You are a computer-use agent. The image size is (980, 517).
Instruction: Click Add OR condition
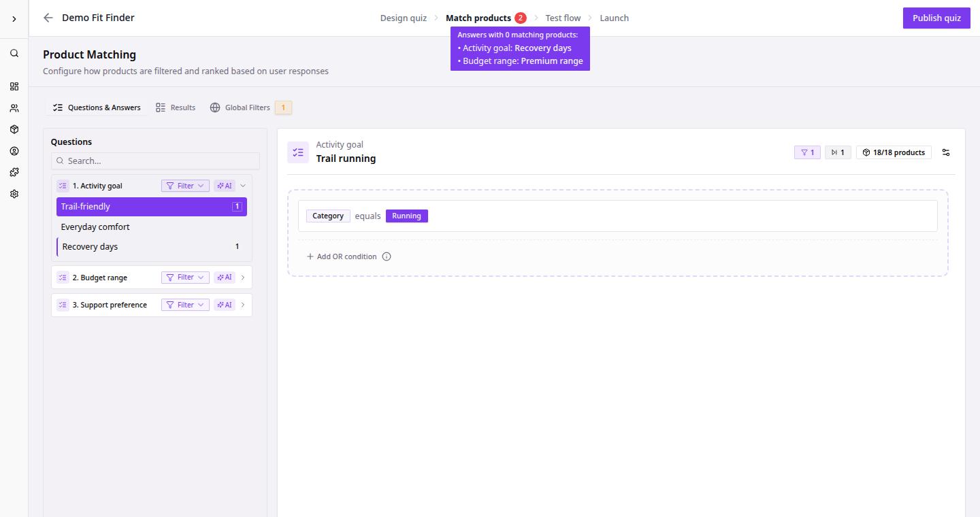pyautogui.click(x=342, y=256)
